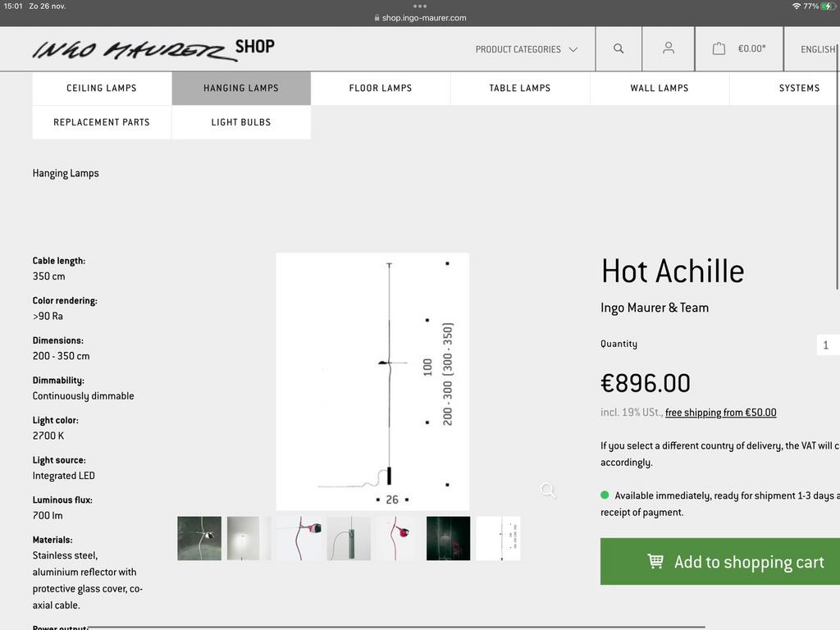The image size is (840, 630).
Task: Click the Quantity input field
Action: tap(828, 345)
